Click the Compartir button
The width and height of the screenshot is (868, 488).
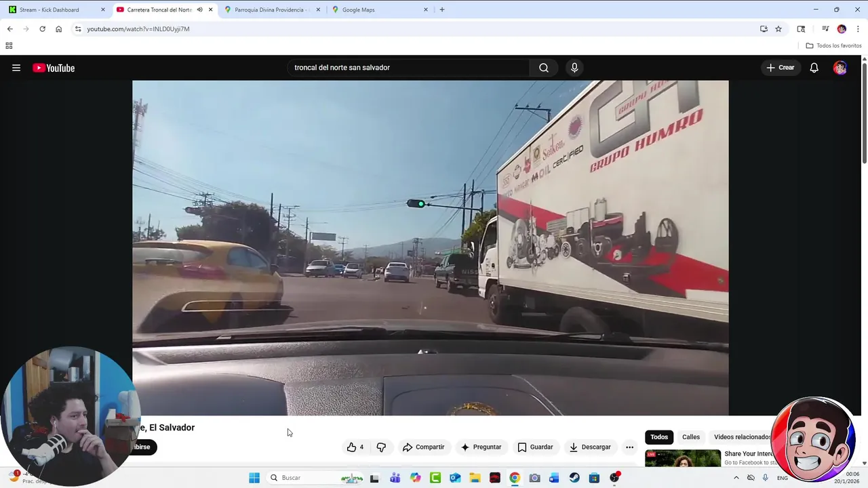coord(423,447)
